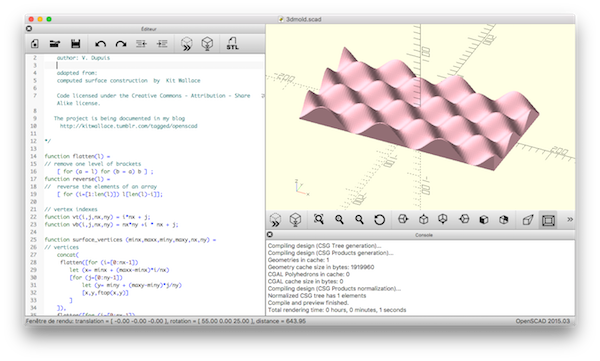Preview the model from viewer toolbar
This screenshot has height=361, width=600.
click(x=276, y=220)
